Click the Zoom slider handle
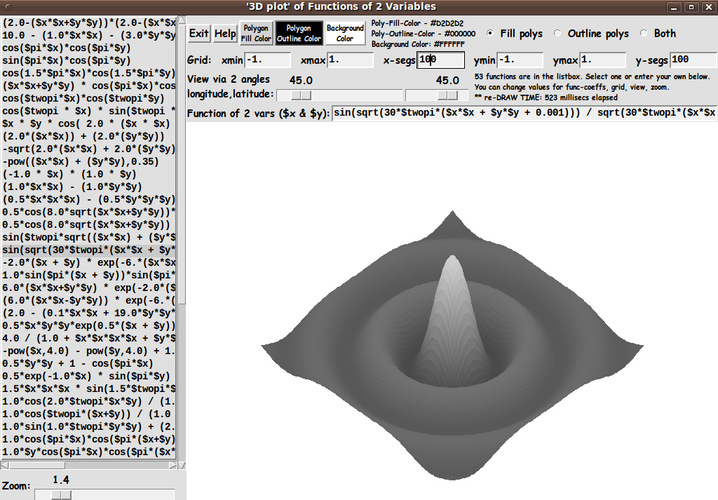The width and height of the screenshot is (718, 500). point(61,495)
